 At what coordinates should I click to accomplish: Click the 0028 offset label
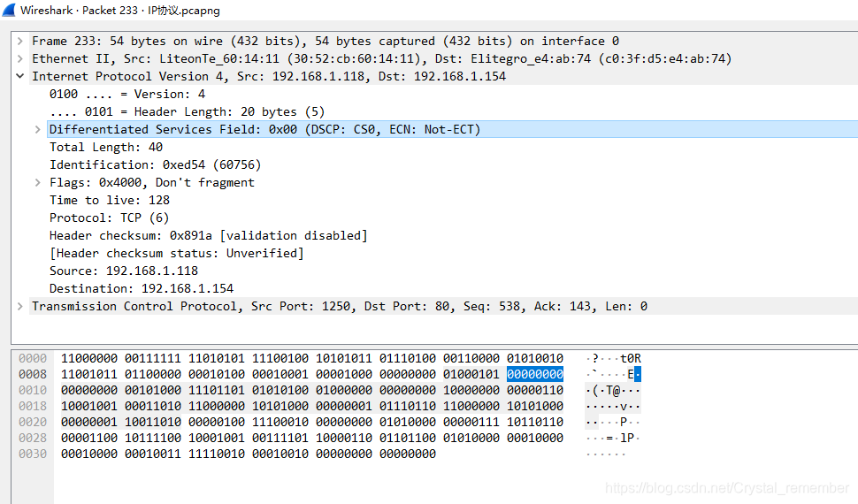click(33, 438)
